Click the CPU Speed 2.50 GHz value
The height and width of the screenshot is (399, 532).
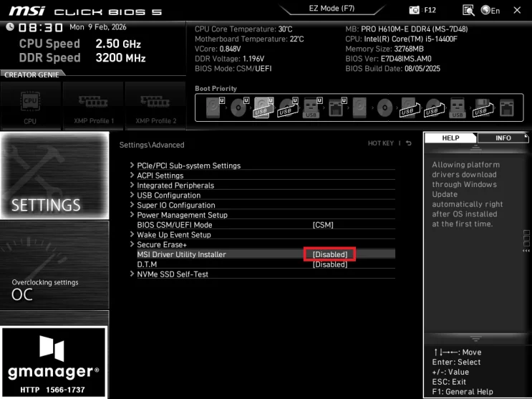(x=118, y=44)
